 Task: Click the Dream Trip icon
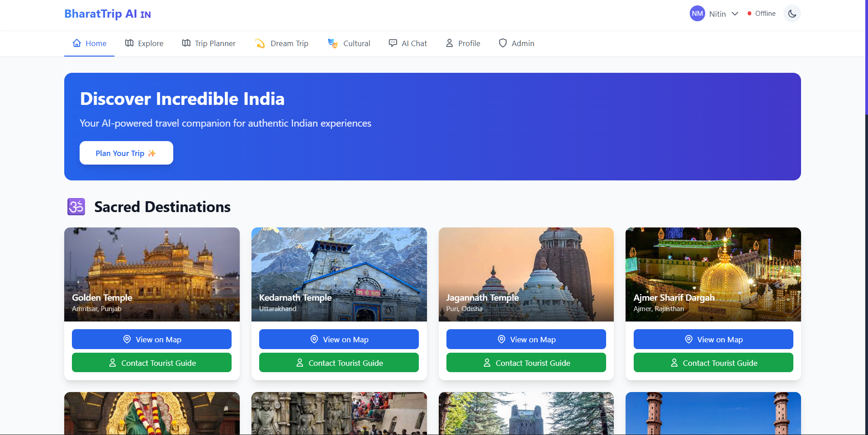click(260, 43)
